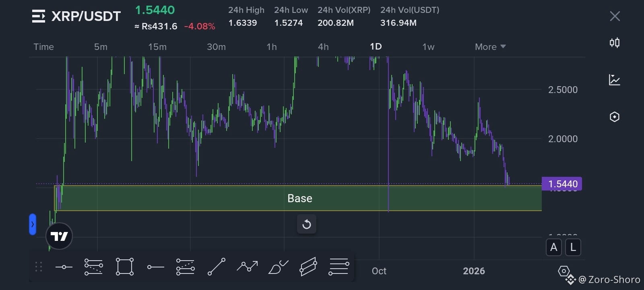Open the chart indicators icon
The image size is (644, 290).
(x=614, y=80)
